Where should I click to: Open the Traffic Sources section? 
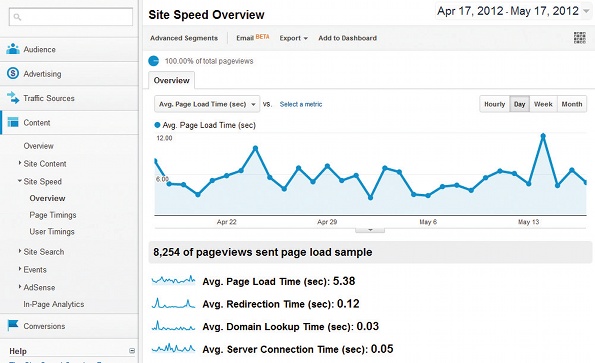pos(69,98)
